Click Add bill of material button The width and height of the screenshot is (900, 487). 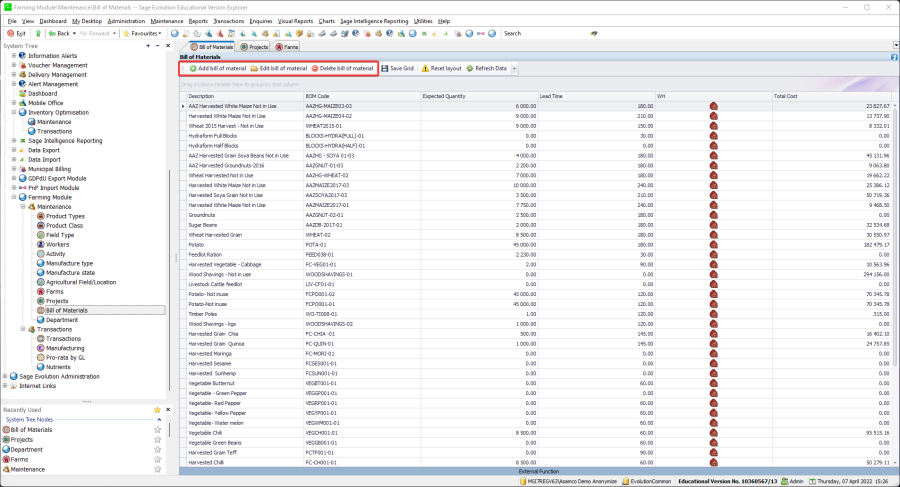(217, 68)
